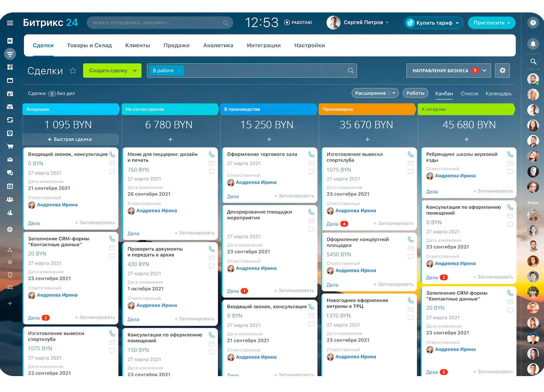Open the Аналитика tab
Screen dimensions: 544x392
click(218, 45)
